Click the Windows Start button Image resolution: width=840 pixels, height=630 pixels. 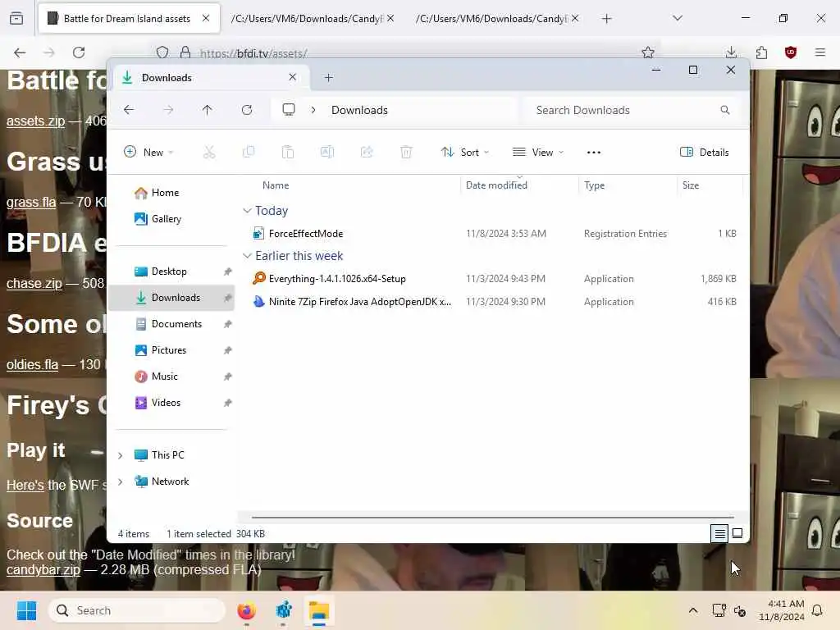pyautogui.click(x=26, y=610)
